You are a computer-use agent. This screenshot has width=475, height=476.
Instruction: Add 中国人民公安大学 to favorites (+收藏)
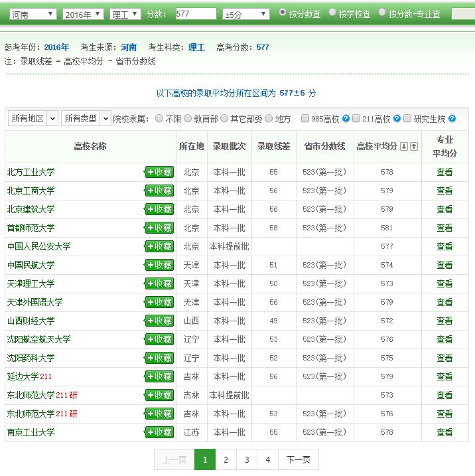click(159, 246)
